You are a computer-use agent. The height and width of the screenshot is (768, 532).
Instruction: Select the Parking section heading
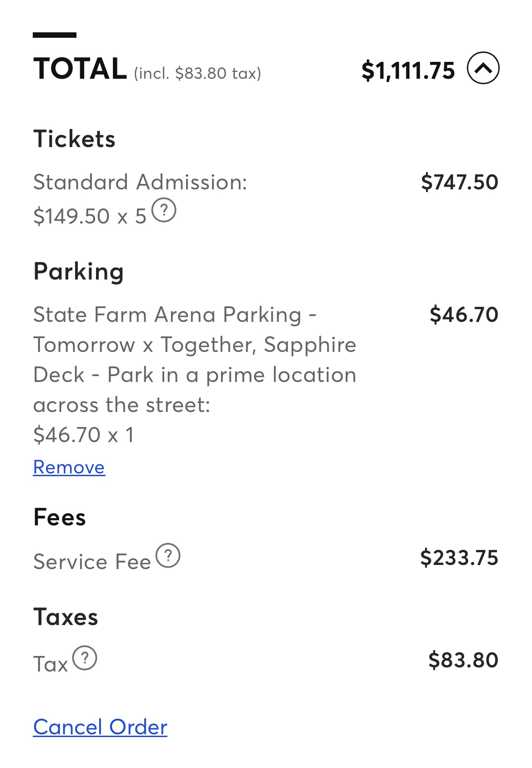[79, 271]
